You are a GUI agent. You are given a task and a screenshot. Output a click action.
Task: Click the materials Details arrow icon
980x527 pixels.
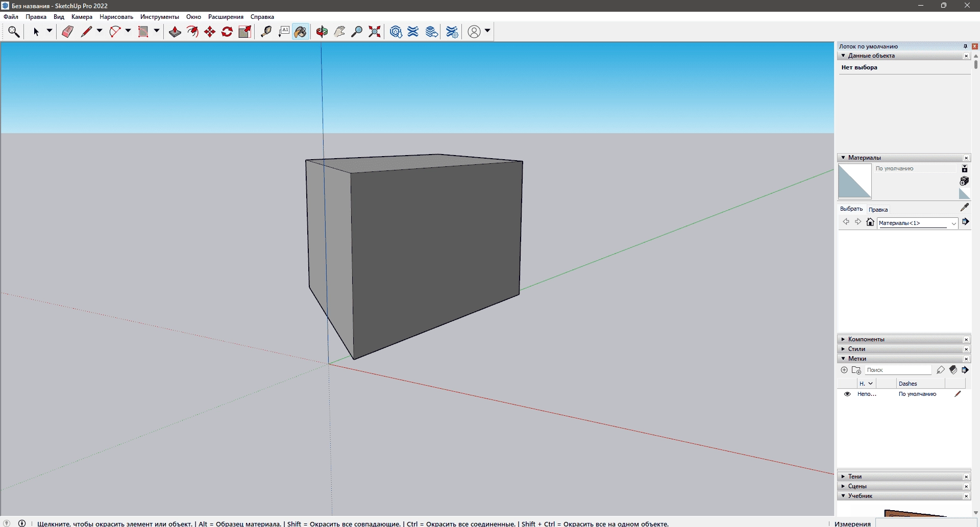click(965, 222)
